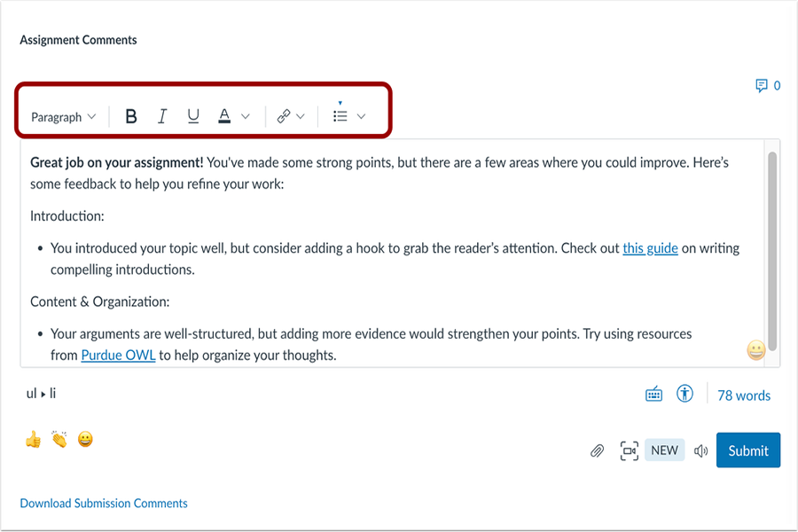Image resolution: width=798 pixels, height=532 pixels.
Task: Open the 'this guide' hyperlink
Action: click(650, 248)
